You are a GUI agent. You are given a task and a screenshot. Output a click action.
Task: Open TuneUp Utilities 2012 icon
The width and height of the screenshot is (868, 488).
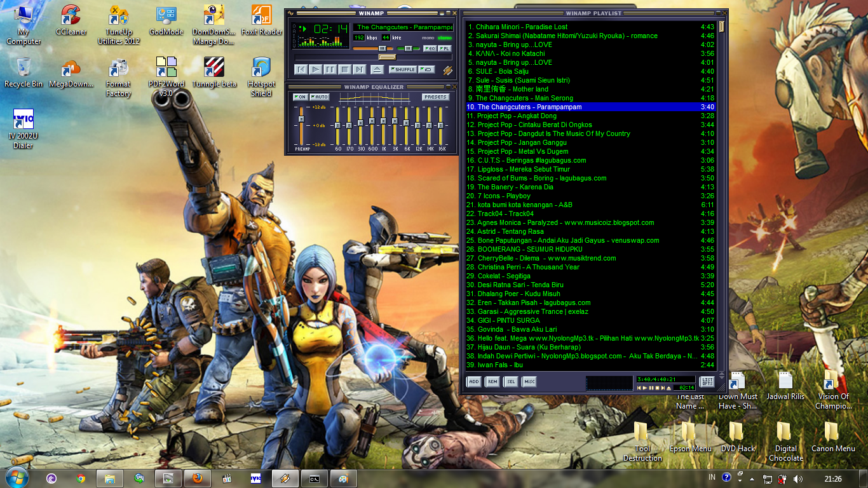pyautogui.click(x=119, y=25)
